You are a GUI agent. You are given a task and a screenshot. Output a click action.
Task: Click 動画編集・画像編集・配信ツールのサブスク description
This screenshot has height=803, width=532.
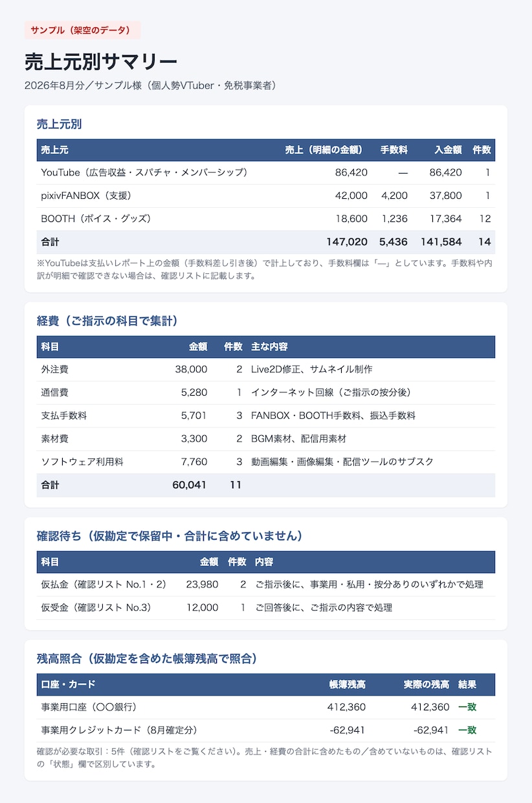342,462
